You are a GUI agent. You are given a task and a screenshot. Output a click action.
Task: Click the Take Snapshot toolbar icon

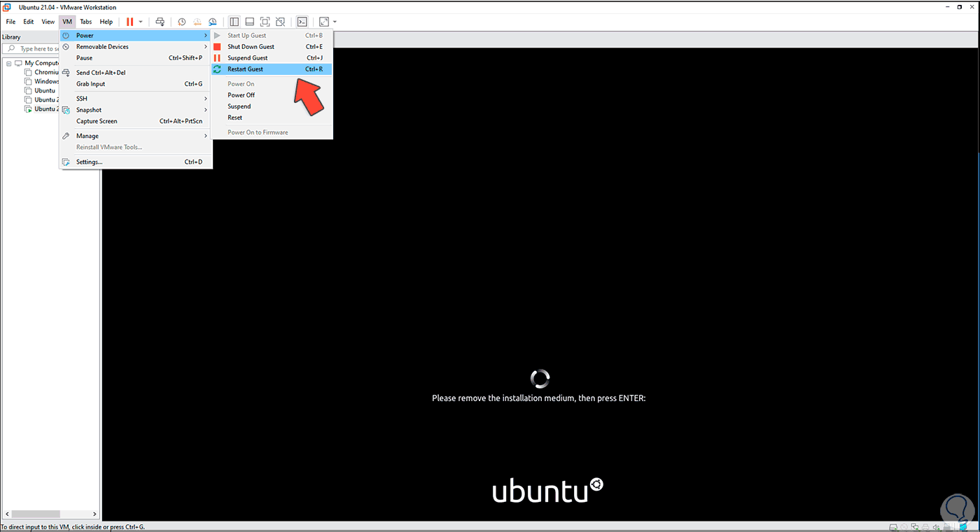(182, 22)
